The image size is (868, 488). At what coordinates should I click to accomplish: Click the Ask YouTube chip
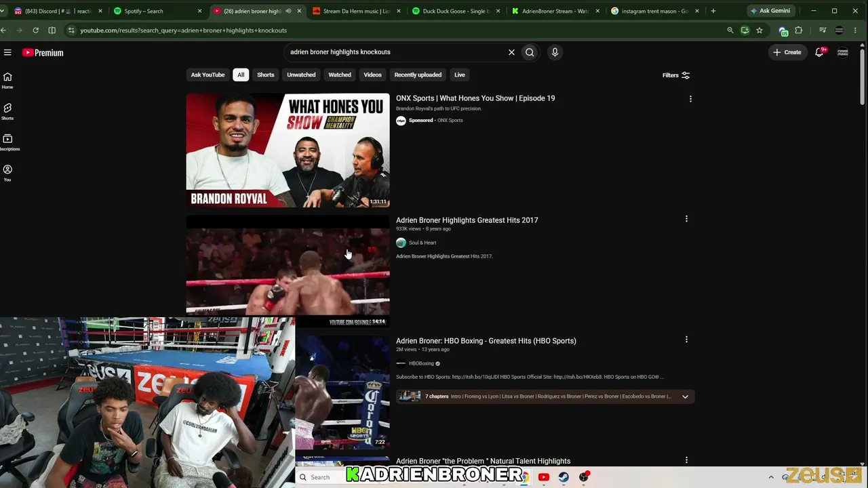pos(208,75)
